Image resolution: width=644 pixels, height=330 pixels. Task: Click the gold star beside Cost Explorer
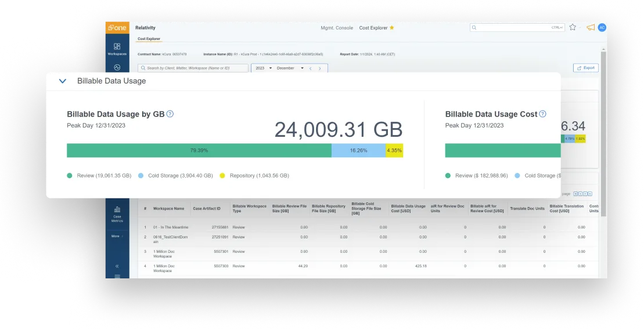click(392, 27)
